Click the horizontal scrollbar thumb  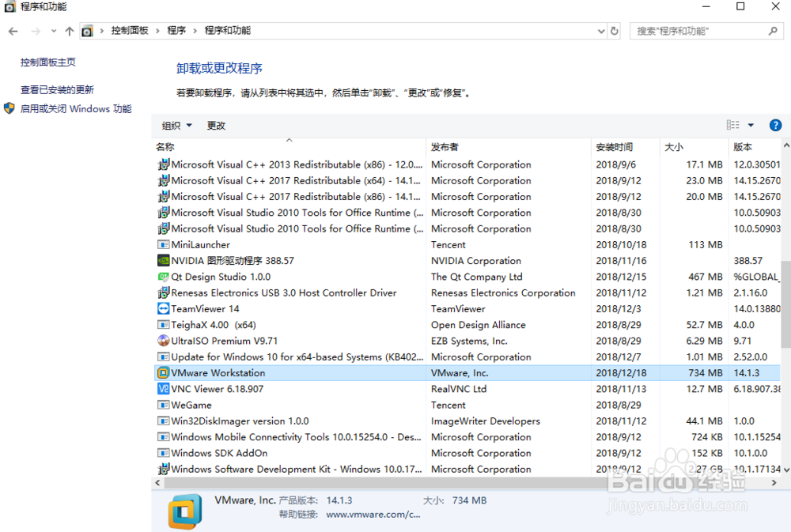(x=386, y=482)
